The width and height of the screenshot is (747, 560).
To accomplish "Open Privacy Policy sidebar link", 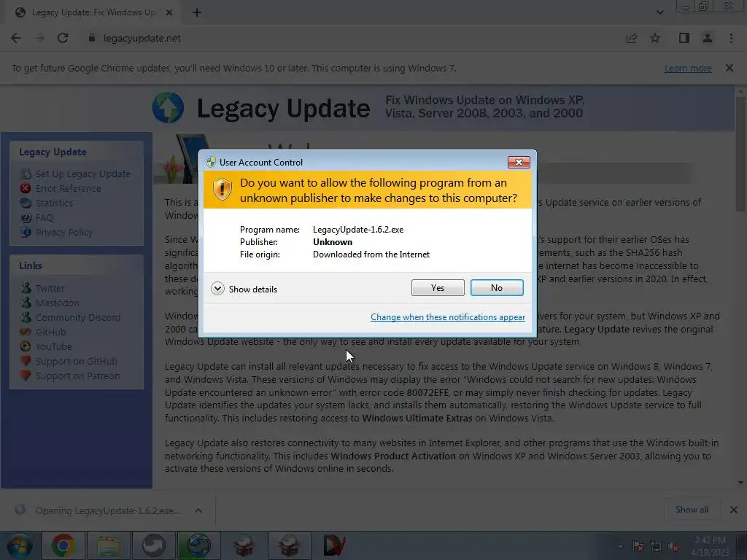I will point(64,233).
